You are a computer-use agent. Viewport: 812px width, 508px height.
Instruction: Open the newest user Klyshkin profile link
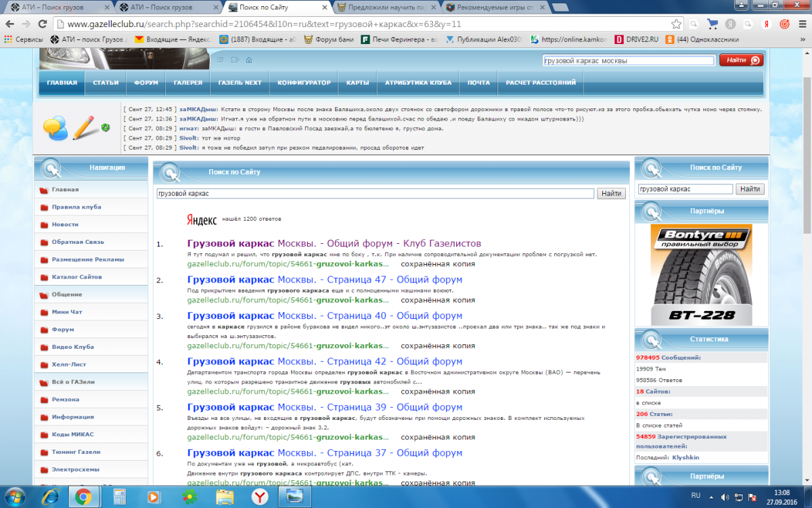(685, 458)
